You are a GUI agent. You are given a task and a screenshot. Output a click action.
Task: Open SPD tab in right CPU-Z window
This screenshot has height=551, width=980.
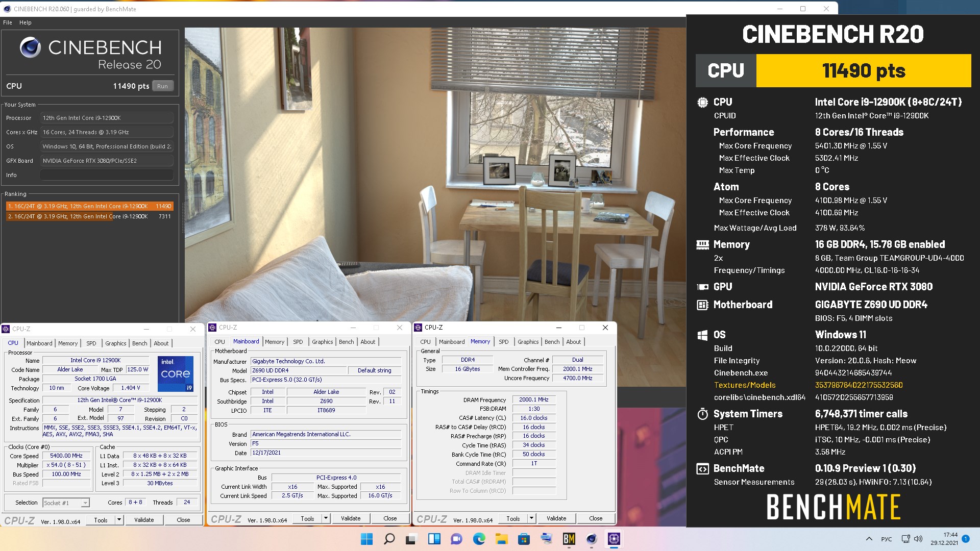pos(503,342)
